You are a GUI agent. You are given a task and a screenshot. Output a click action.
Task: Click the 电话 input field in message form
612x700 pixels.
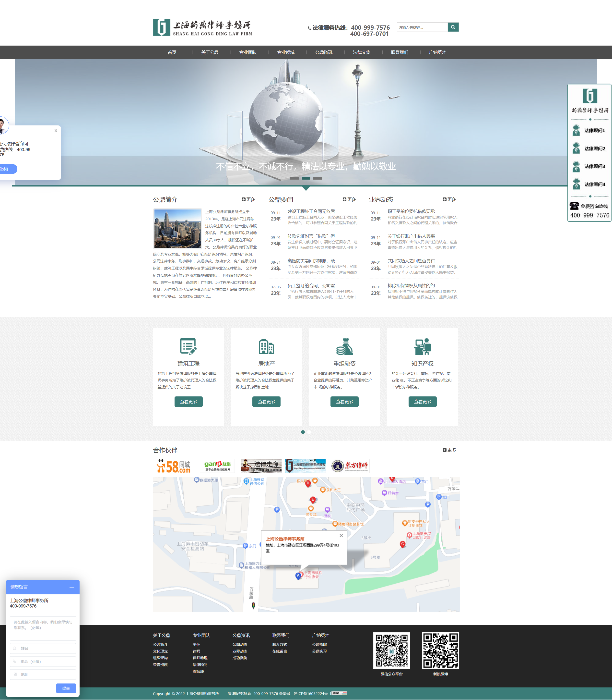(43, 661)
